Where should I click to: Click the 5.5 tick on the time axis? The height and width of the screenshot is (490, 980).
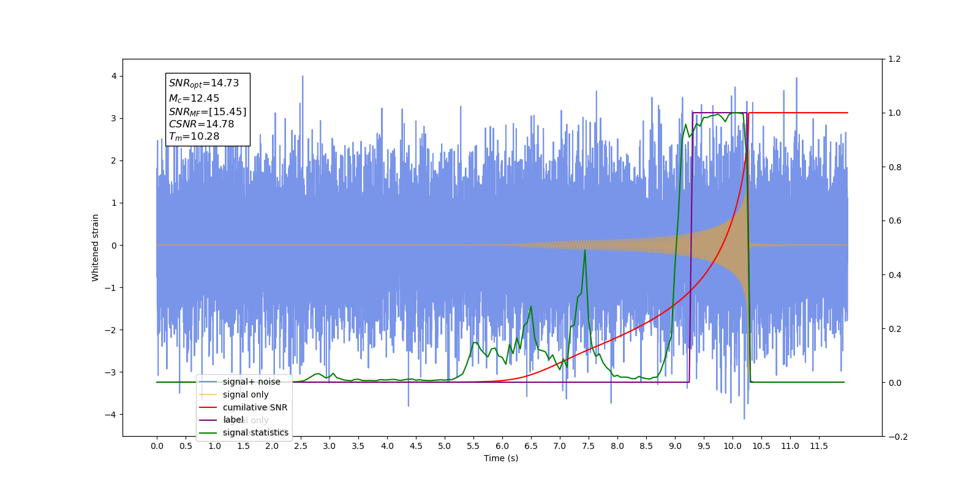point(473,446)
